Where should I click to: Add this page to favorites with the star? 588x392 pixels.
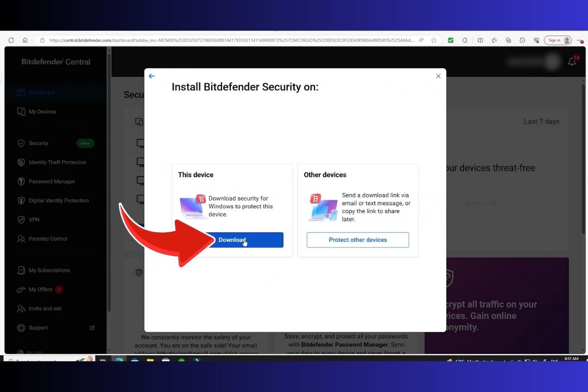pyautogui.click(x=434, y=40)
